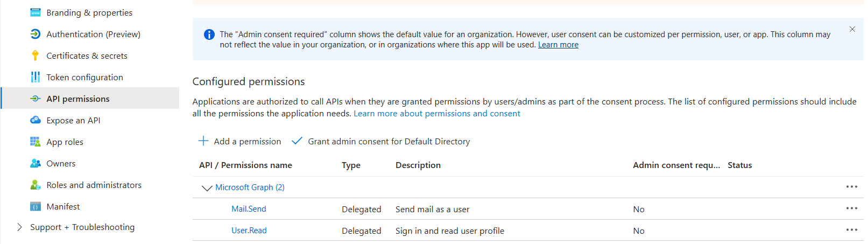Open the Microsoft Graph (2) link
Image resolution: width=868 pixels, height=244 pixels.
coord(250,187)
